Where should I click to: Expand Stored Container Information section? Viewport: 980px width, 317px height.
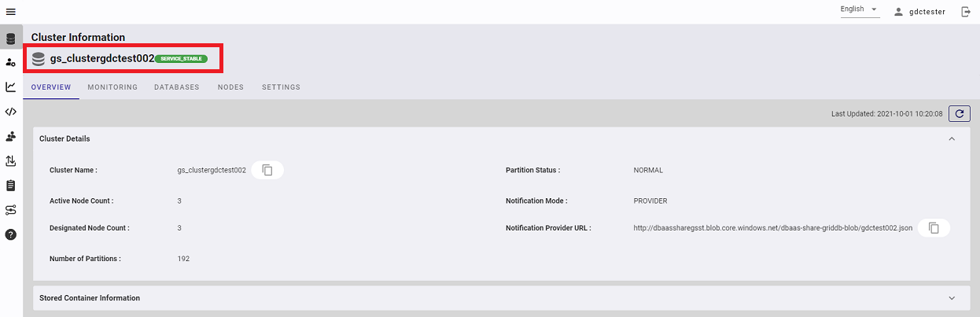click(x=952, y=298)
